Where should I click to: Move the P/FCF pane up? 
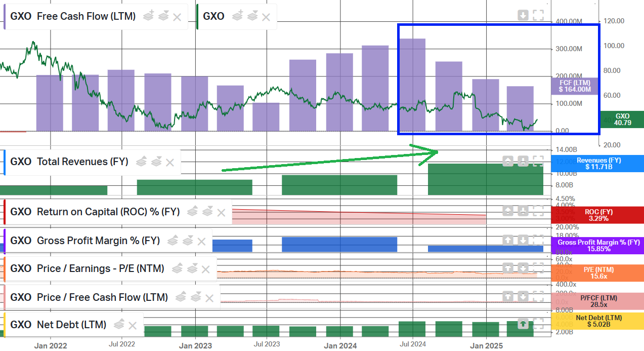pos(508,296)
